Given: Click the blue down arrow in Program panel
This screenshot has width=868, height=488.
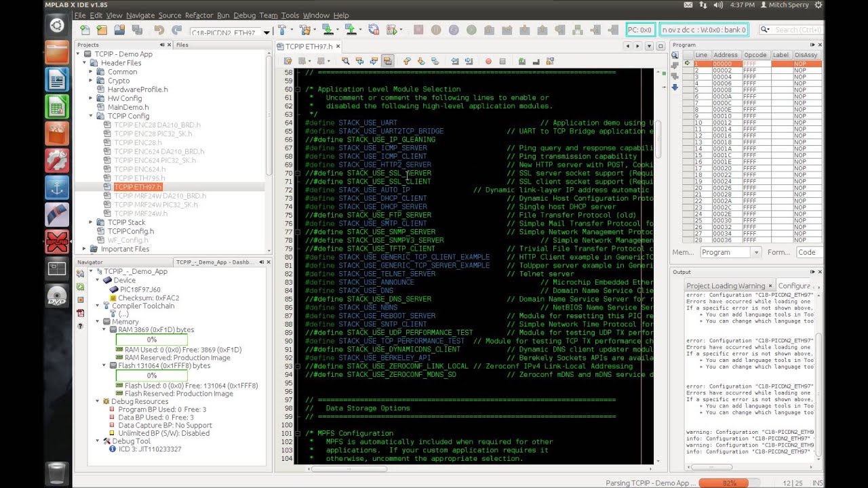Looking at the screenshot, I should pos(675,87).
